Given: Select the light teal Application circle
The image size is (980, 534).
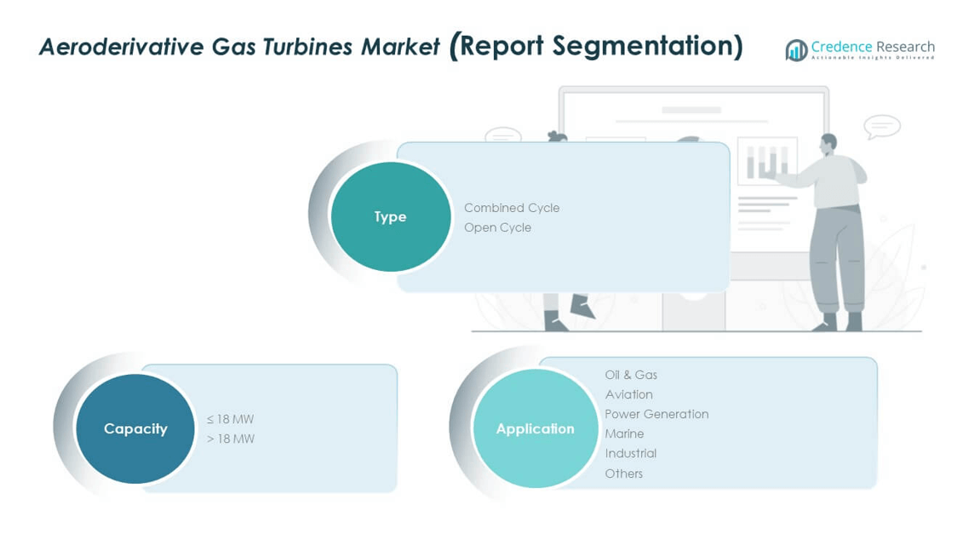Looking at the screenshot, I should pos(535,428).
